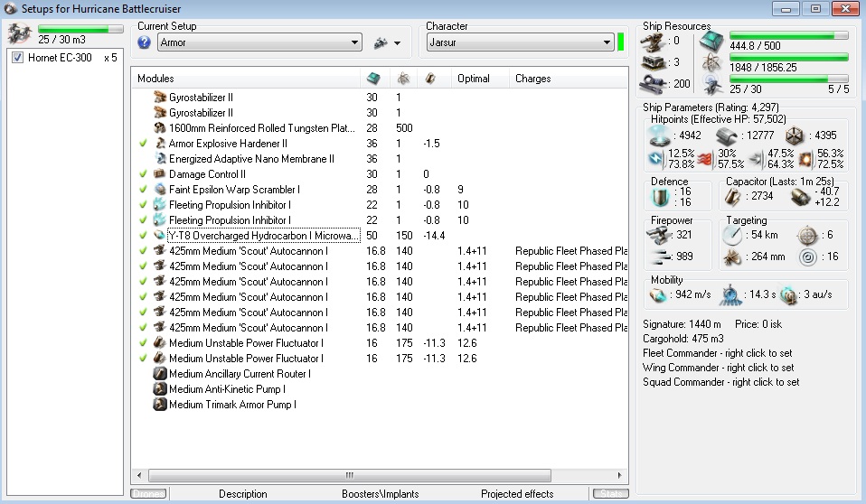
Task: Click the launcher hardpoints icon in Ship Resources
Action: (x=653, y=62)
